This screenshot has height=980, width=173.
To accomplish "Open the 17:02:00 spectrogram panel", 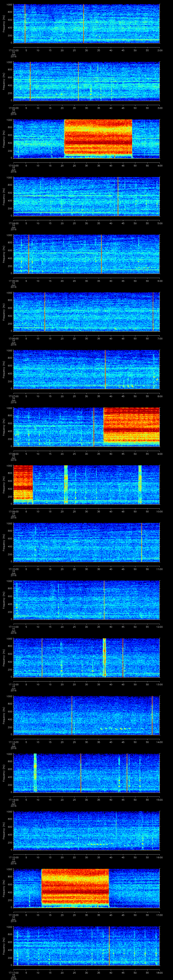I will pyautogui.click(x=86, y=81).
